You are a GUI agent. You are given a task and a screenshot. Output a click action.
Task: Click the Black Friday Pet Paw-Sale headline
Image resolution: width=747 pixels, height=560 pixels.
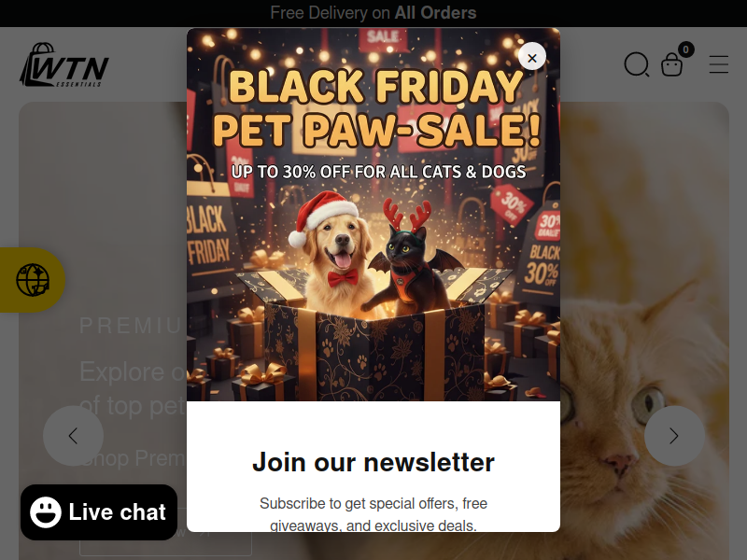pos(376,108)
